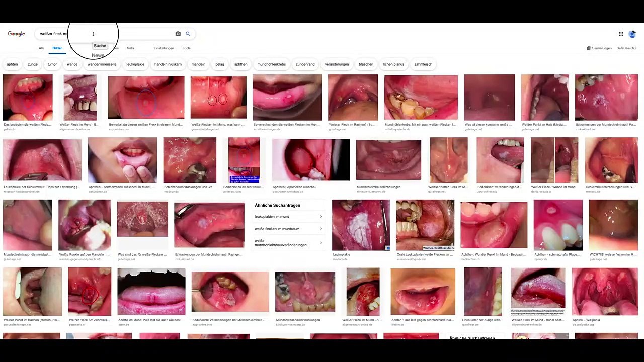The image size is (644, 362).
Task: Select the 'bläschen' chip
Action: pyautogui.click(x=366, y=64)
